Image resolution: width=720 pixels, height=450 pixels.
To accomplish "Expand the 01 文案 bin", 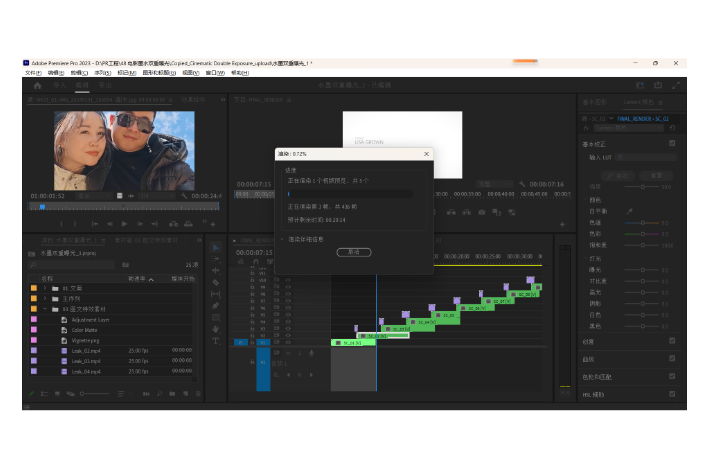I will pyautogui.click(x=45, y=288).
